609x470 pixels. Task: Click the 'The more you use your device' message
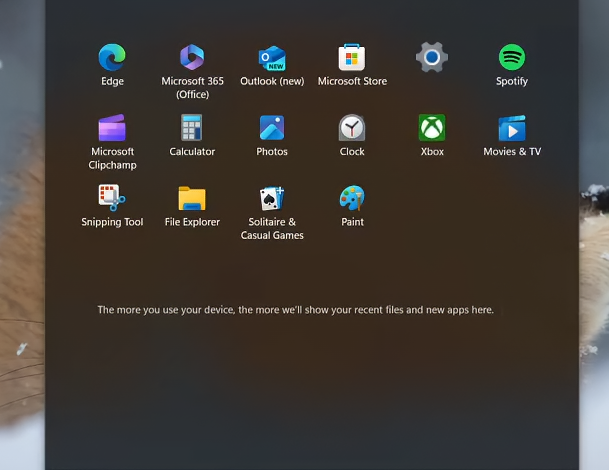coord(296,310)
